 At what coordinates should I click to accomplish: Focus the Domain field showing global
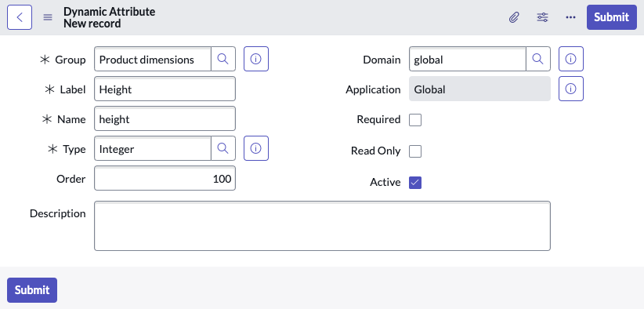click(x=468, y=59)
